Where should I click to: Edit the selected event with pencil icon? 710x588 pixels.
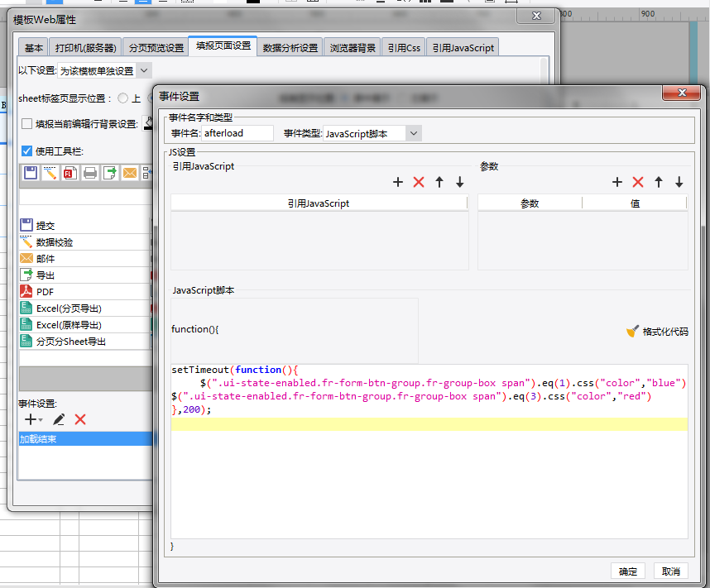tap(59, 419)
